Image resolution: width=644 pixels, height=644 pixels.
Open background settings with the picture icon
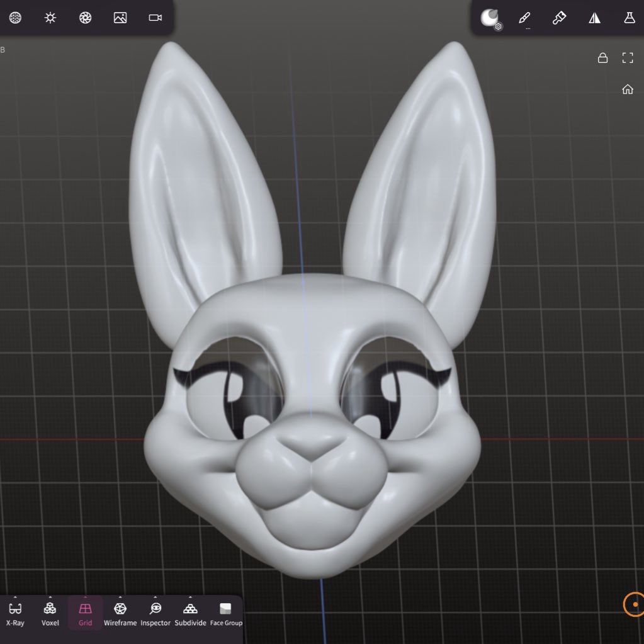[120, 18]
